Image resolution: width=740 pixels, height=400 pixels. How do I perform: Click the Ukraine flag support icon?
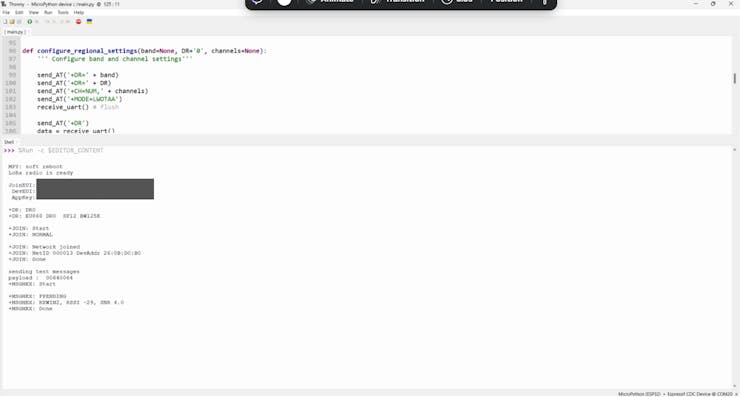(89, 22)
